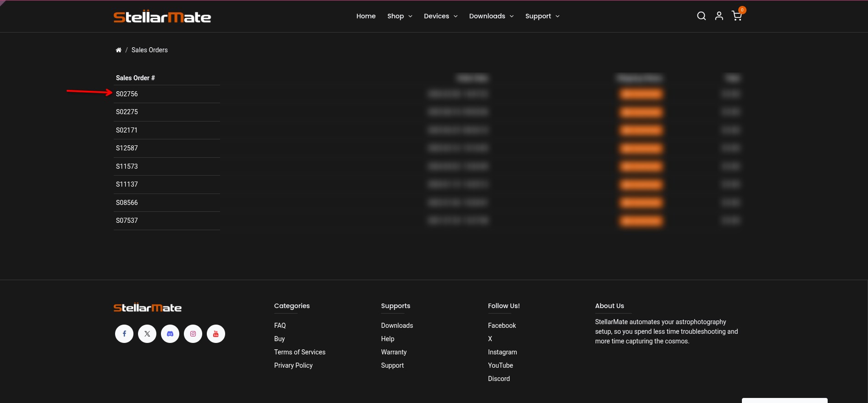
Task: Expand the Downloads dropdown menu
Action: point(492,16)
